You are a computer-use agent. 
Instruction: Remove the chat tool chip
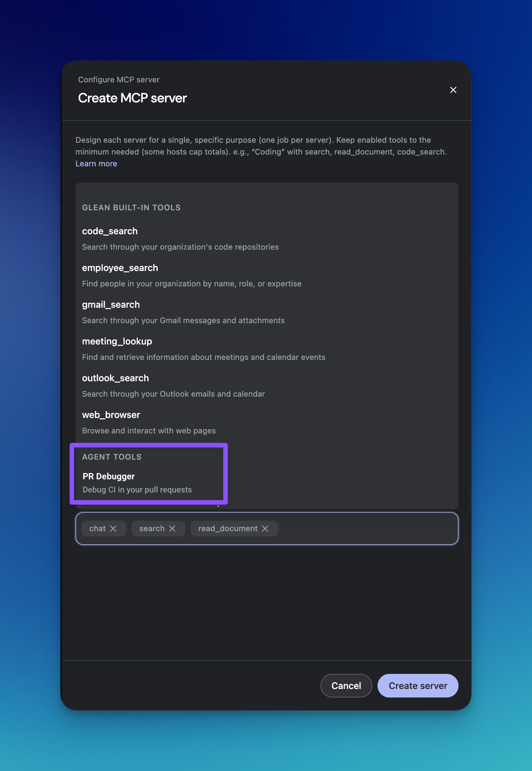[x=114, y=528]
